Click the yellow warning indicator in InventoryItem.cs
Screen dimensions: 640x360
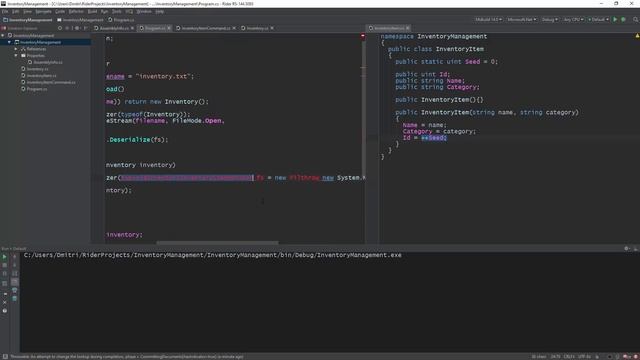coord(637,36)
